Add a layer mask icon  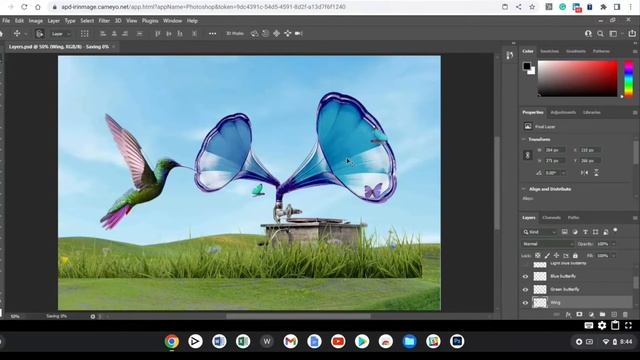(579, 314)
